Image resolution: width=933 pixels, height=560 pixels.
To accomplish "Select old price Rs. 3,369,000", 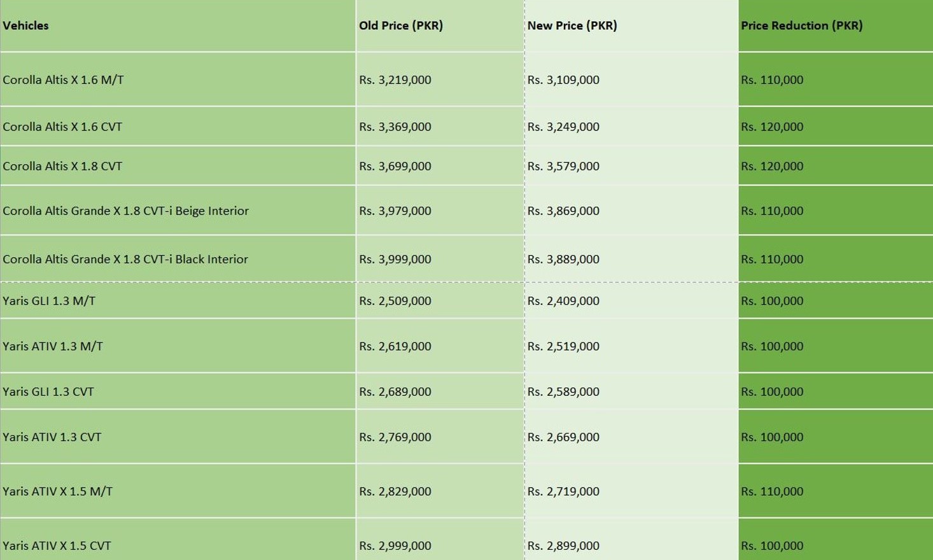I will (440, 127).
